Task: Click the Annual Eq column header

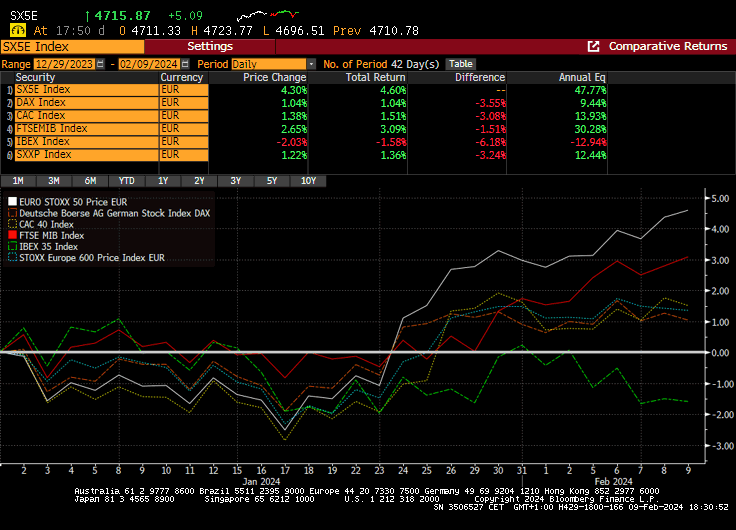Action: (582, 77)
